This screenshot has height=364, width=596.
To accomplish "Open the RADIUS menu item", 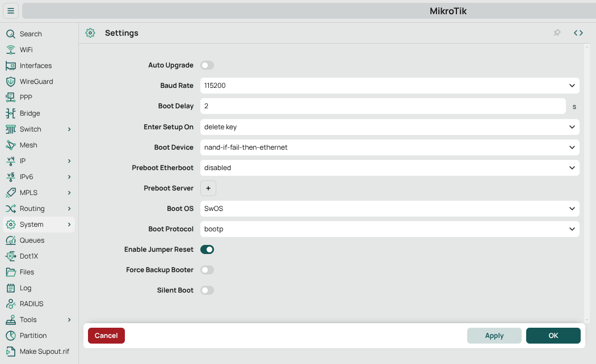I will coord(39,304).
